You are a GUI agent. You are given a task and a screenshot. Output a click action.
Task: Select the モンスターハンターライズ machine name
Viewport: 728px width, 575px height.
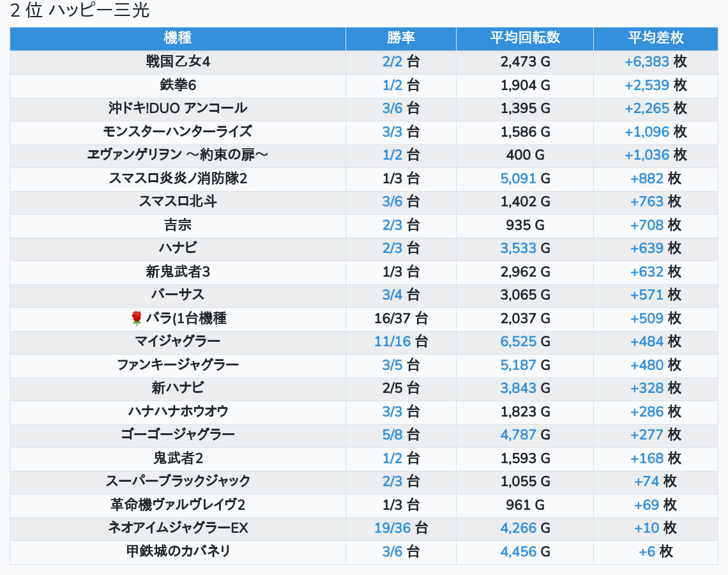coord(178,132)
